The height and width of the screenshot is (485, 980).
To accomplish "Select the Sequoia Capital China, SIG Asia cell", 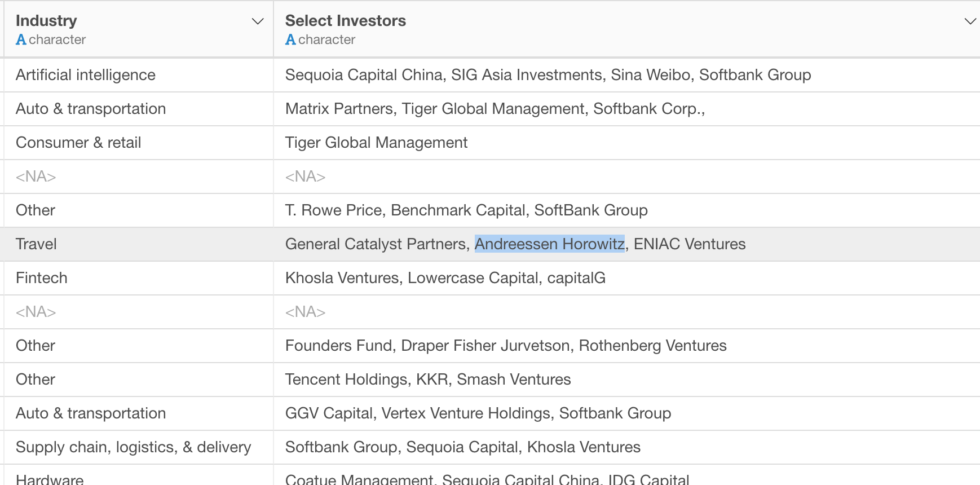I will 627,75.
